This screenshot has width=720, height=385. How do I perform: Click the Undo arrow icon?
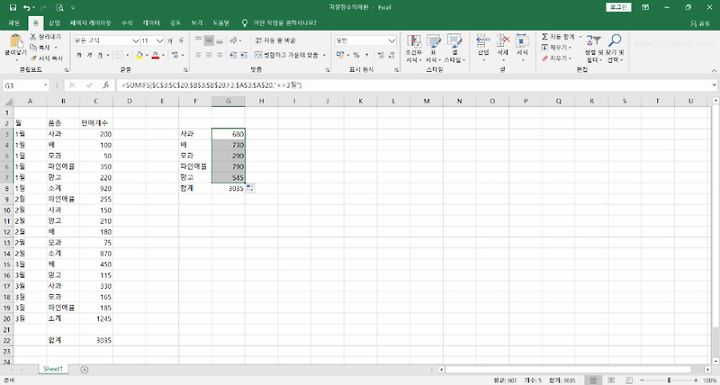tap(27, 7)
